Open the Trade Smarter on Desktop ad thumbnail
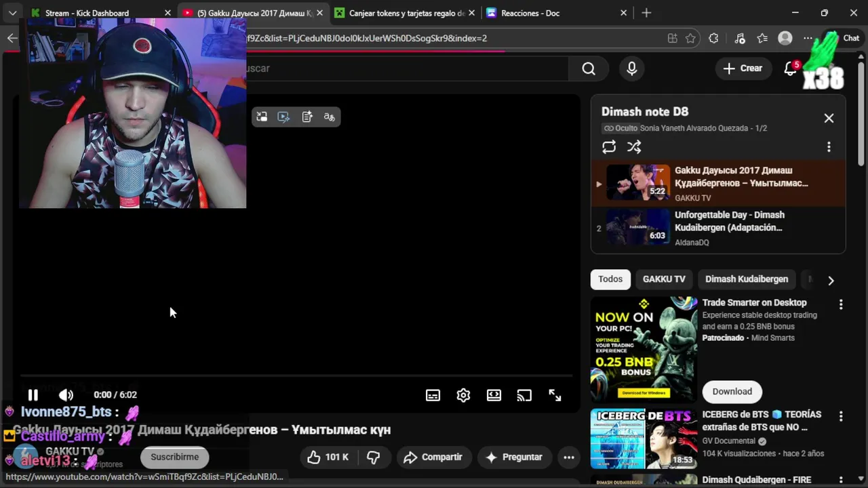Screen dimensions: 868x488 click(644, 349)
